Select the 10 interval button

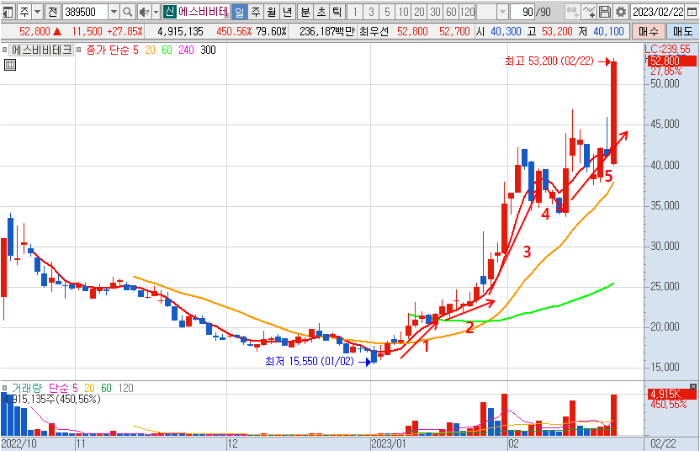(403, 12)
